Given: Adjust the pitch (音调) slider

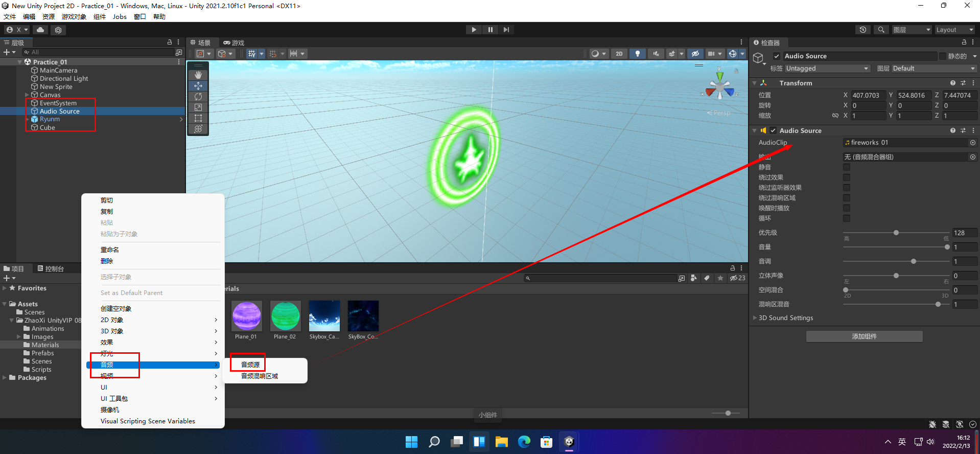Looking at the screenshot, I should pos(896,261).
